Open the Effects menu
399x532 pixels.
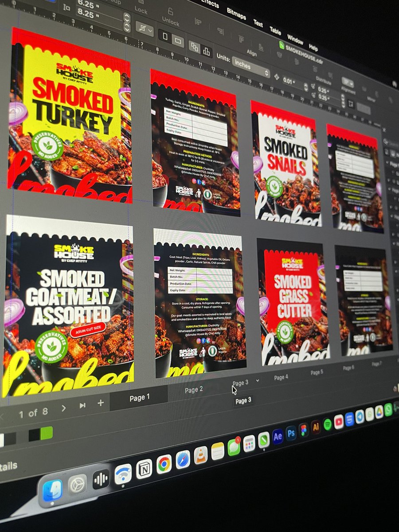[x=210, y=4]
